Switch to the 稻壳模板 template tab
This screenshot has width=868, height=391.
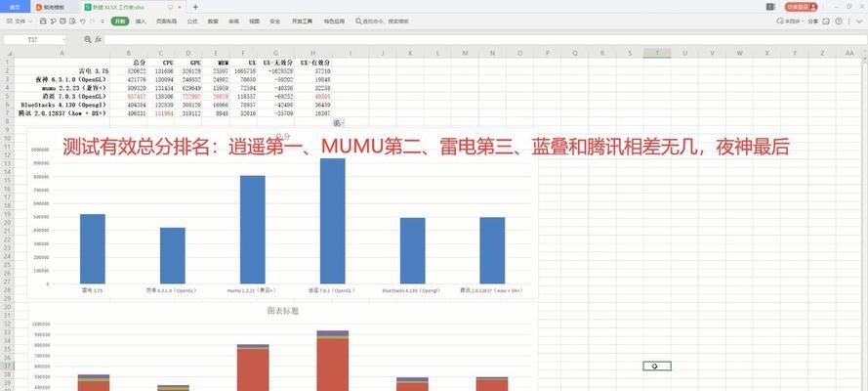(55, 7)
